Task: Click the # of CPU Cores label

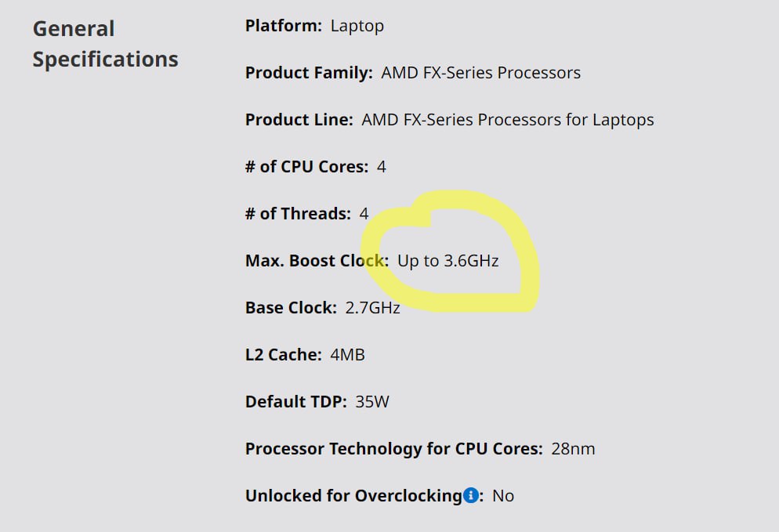Action: pos(307,166)
